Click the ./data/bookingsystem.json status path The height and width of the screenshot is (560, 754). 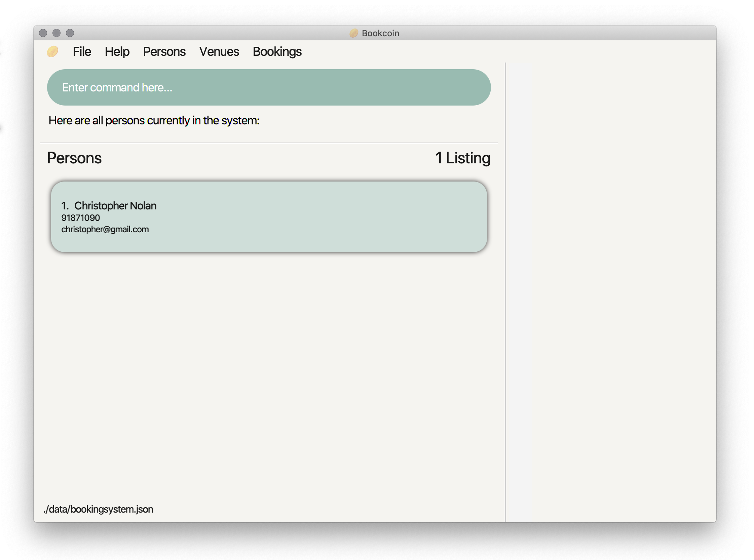click(98, 509)
